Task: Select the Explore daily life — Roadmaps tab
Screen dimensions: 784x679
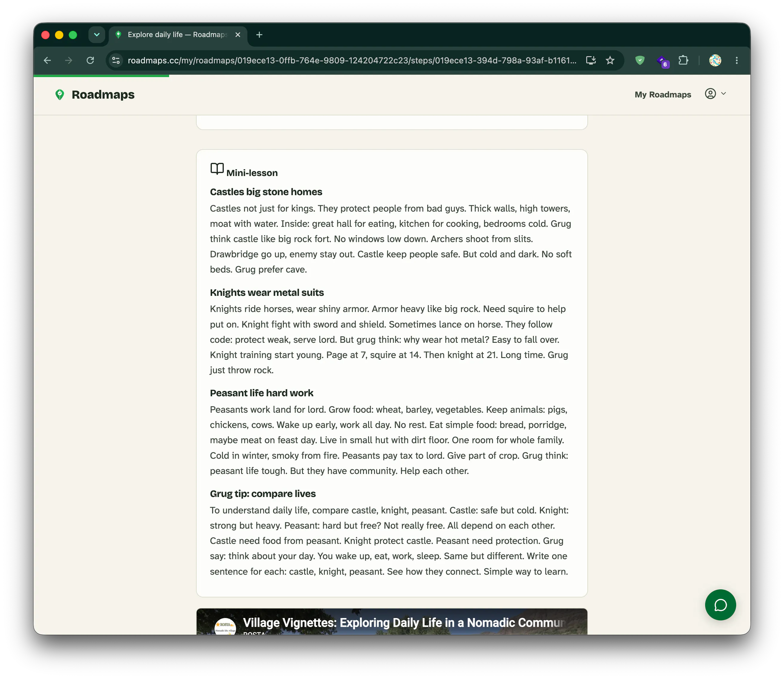Action: click(178, 35)
